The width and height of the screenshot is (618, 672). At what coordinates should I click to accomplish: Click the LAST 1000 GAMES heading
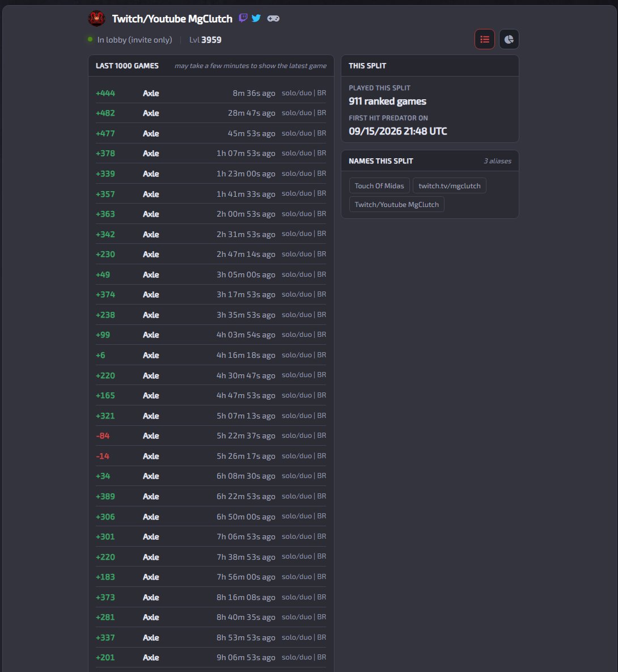(x=128, y=66)
